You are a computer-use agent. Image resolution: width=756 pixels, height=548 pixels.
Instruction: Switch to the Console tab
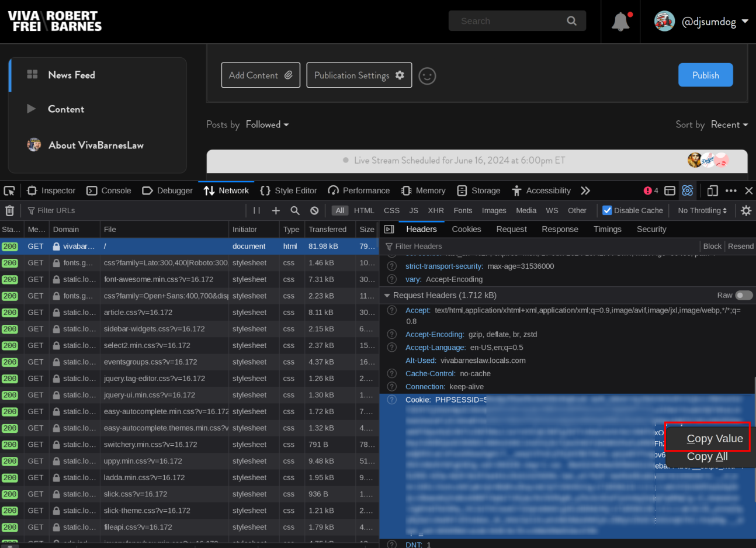point(109,190)
